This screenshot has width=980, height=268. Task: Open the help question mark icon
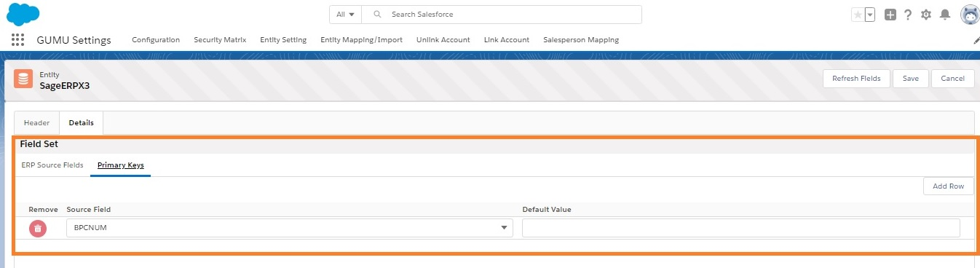click(x=908, y=15)
